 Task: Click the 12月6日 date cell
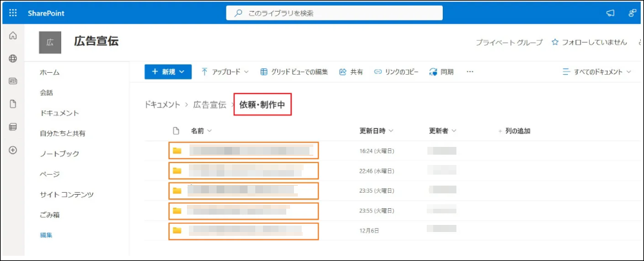(x=369, y=231)
